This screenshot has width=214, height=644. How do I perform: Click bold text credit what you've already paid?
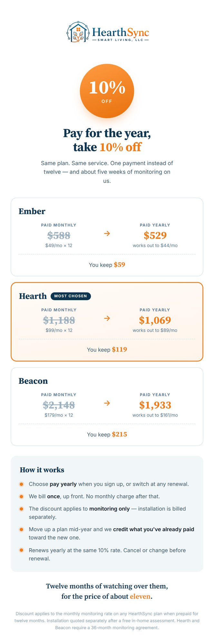coord(153,529)
